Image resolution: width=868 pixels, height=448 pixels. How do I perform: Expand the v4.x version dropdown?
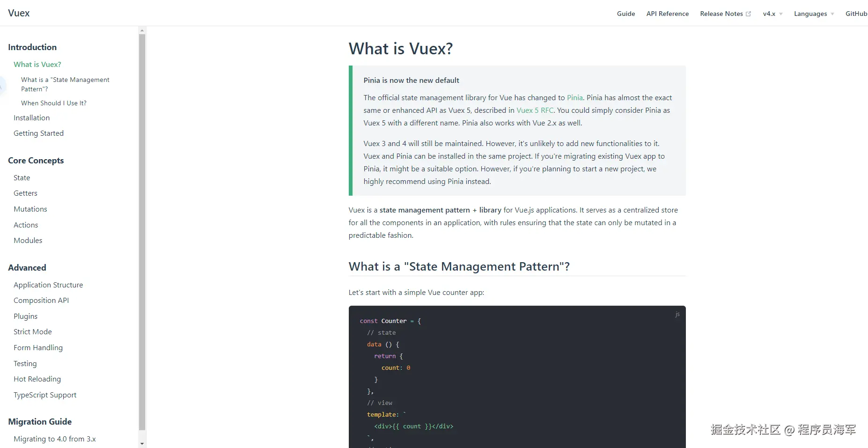click(772, 14)
